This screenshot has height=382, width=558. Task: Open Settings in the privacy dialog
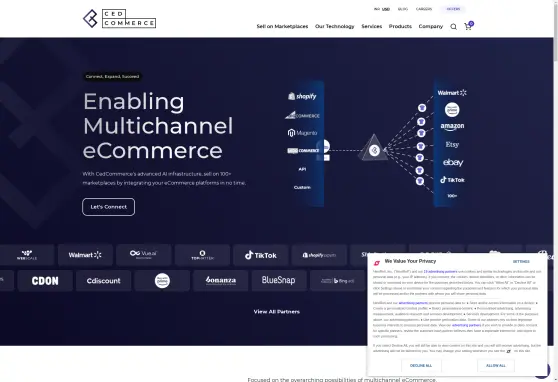521,262
